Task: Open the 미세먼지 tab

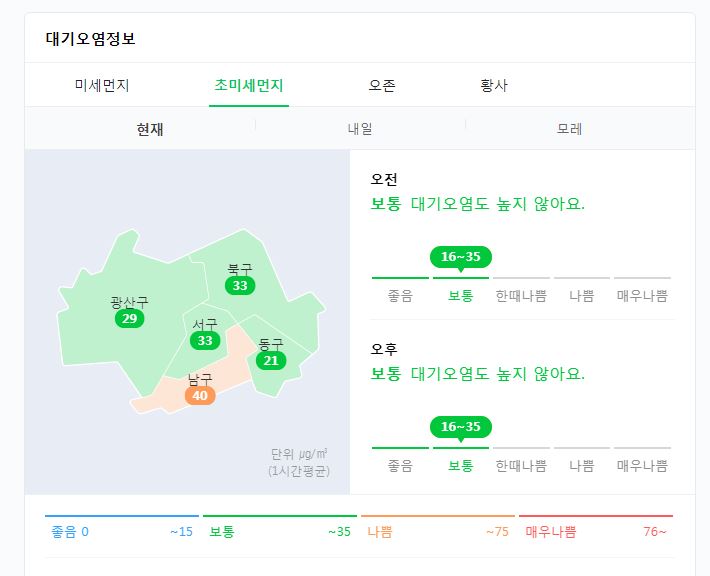Action: coord(102,85)
